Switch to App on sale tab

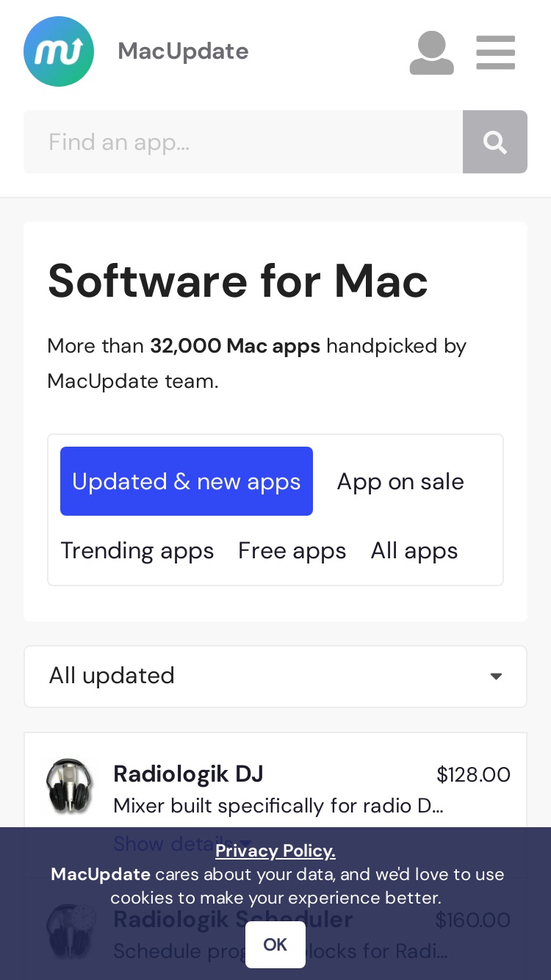[400, 481]
